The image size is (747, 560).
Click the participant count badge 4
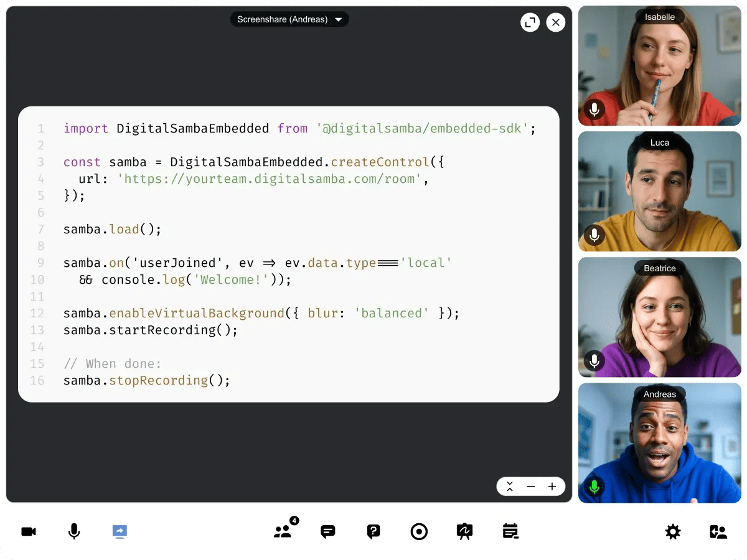click(x=294, y=520)
